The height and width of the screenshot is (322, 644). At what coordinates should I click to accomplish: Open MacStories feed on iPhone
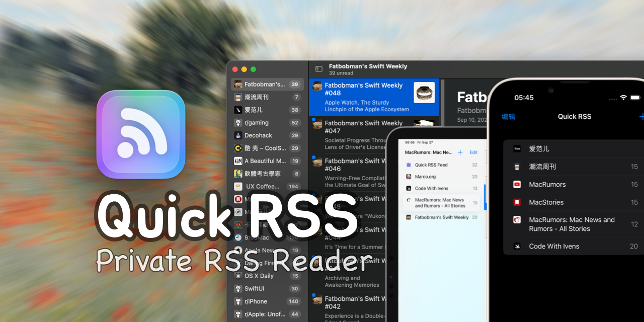pyautogui.click(x=574, y=202)
